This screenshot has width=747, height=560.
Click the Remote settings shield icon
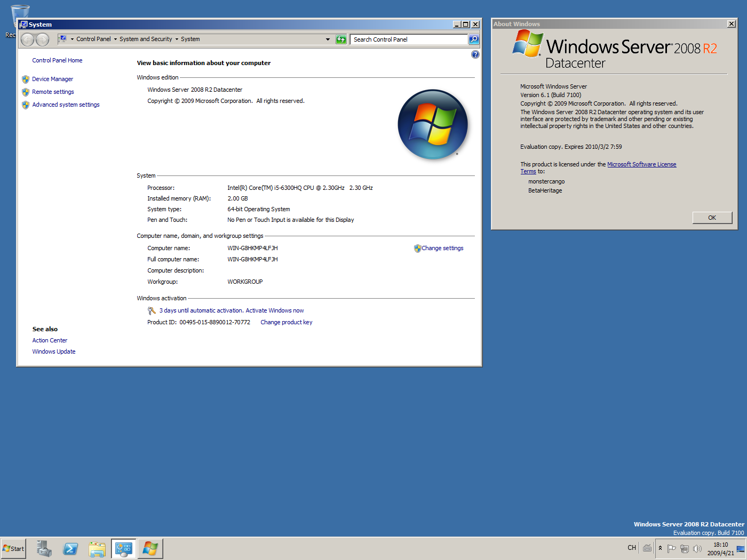pos(26,92)
